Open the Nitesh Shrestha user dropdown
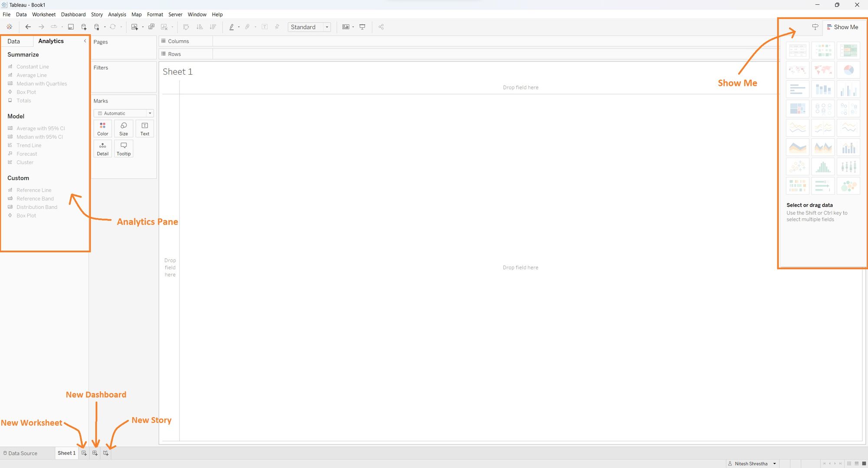This screenshot has height=468, width=868. tap(752, 464)
